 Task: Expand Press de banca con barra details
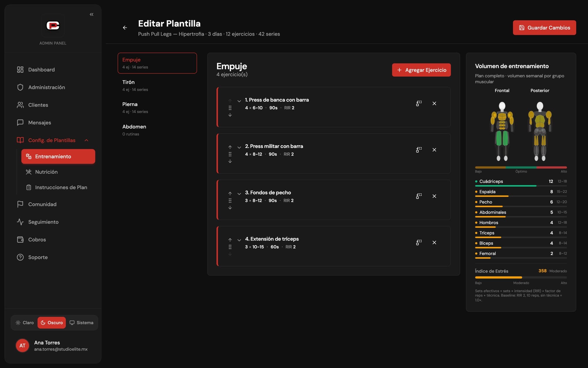(x=239, y=101)
